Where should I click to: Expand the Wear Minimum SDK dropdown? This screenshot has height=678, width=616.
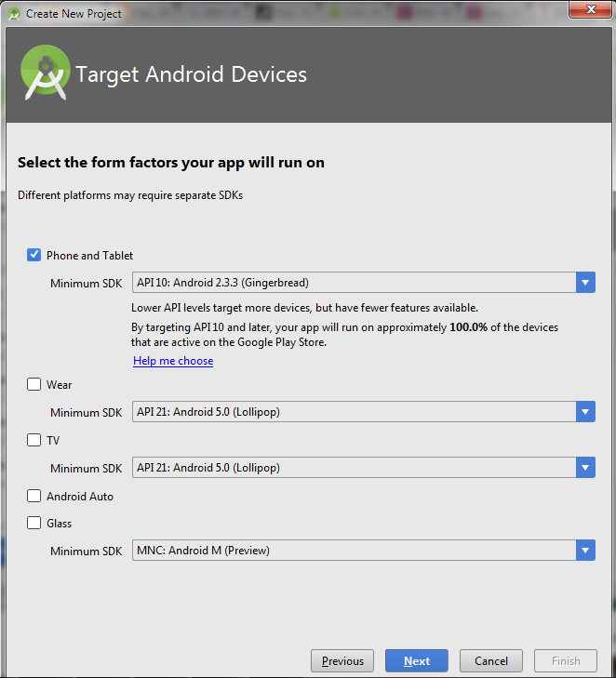click(585, 412)
